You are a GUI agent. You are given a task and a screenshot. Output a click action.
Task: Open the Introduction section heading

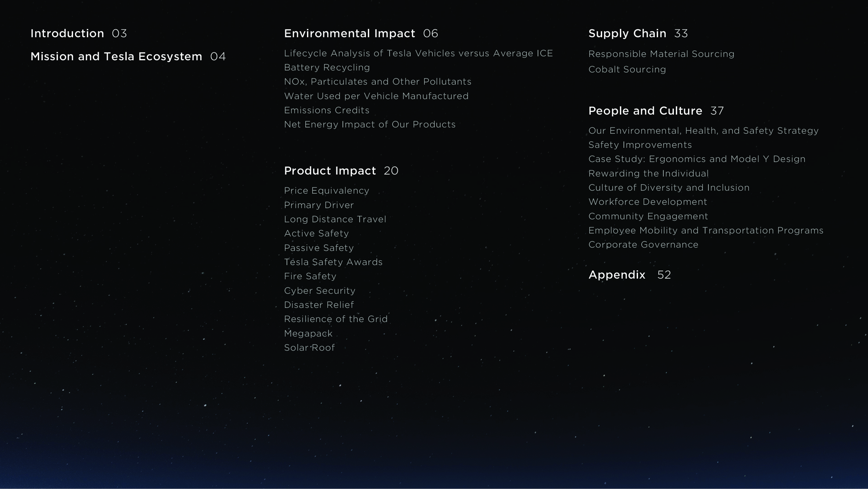[x=67, y=33]
